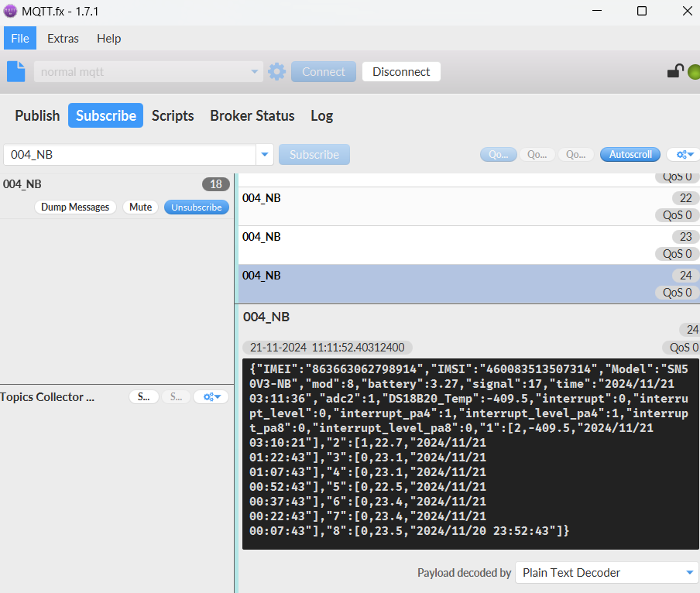Click the 18 message count badge
The image size is (700, 593).
click(216, 183)
